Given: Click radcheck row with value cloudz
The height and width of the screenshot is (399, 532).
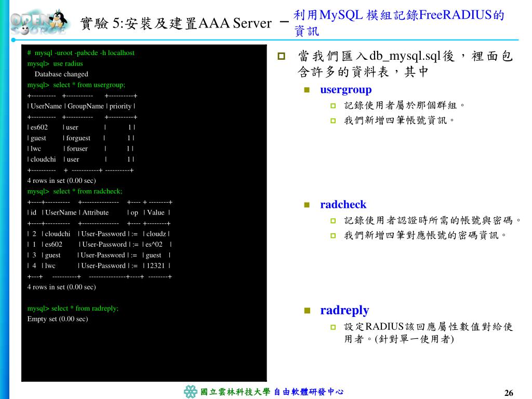Looking at the screenshot, I should pyautogui.click(x=98, y=234).
